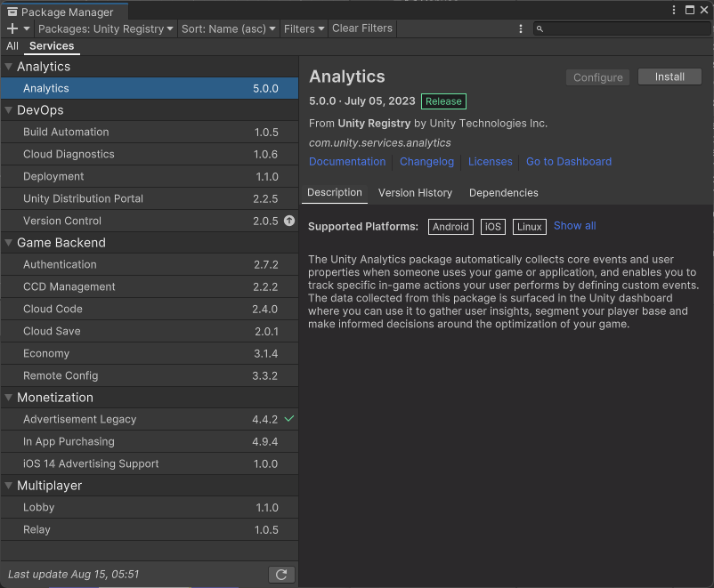Select the Version Control package
The height and width of the screenshot is (588, 714).
click(150, 221)
